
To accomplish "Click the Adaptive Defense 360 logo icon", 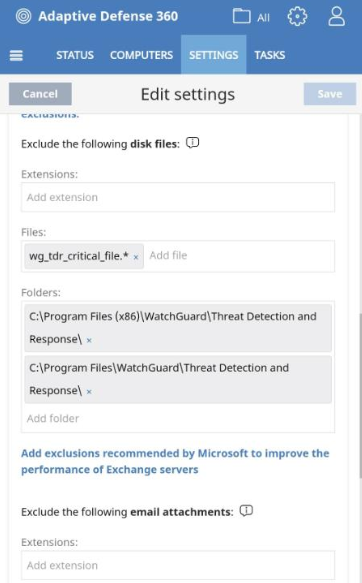I will coord(23,16).
